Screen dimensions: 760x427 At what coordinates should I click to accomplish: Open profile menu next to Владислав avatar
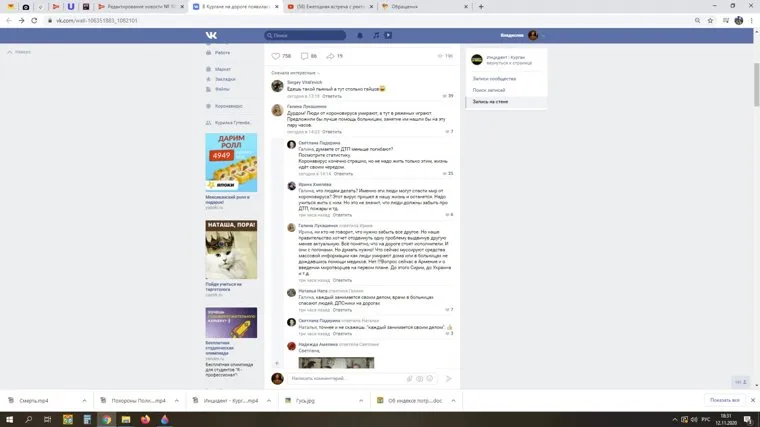pyautogui.click(x=543, y=35)
